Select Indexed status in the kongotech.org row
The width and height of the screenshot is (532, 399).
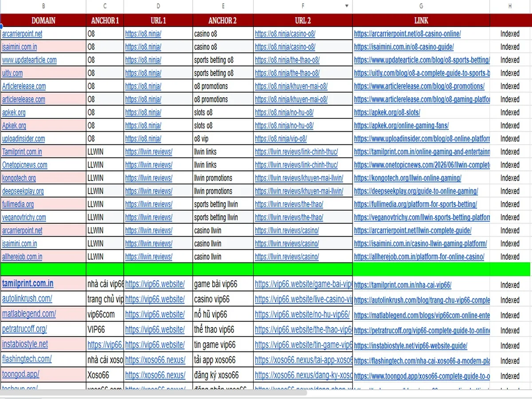(510, 178)
